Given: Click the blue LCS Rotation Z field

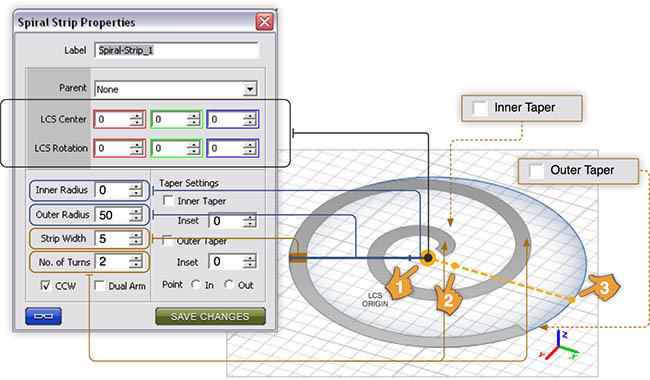Looking at the screenshot, I should pos(233,148).
